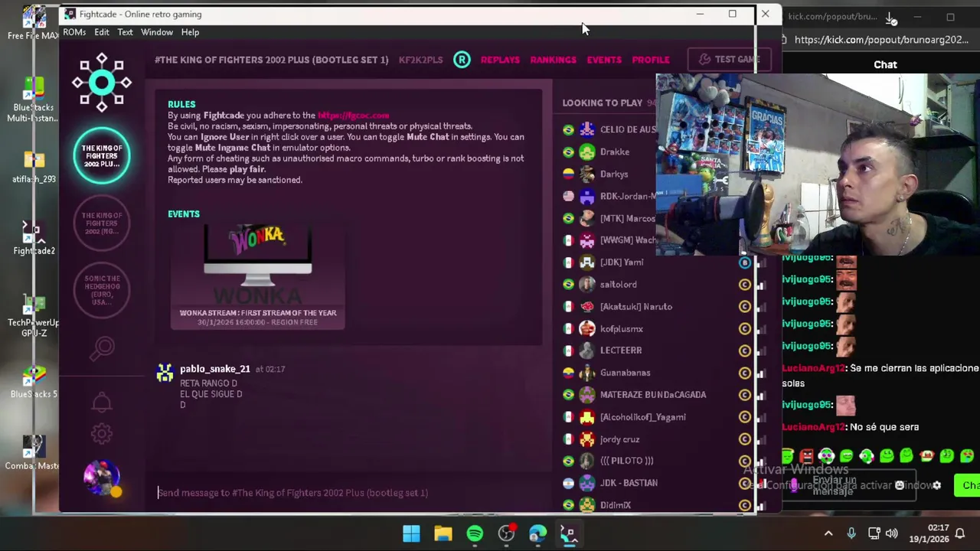Click the connection bars beside kofplusmx
This screenshot has height=551, width=980.
tap(760, 329)
